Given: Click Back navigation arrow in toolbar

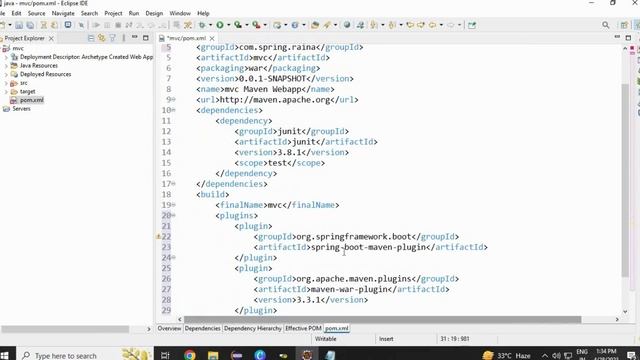Looking at the screenshot, I should [x=433, y=25].
